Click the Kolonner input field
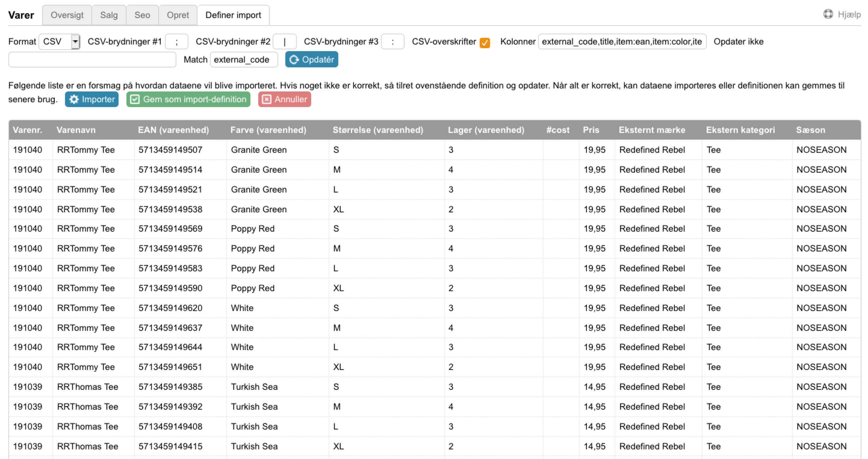 (622, 42)
